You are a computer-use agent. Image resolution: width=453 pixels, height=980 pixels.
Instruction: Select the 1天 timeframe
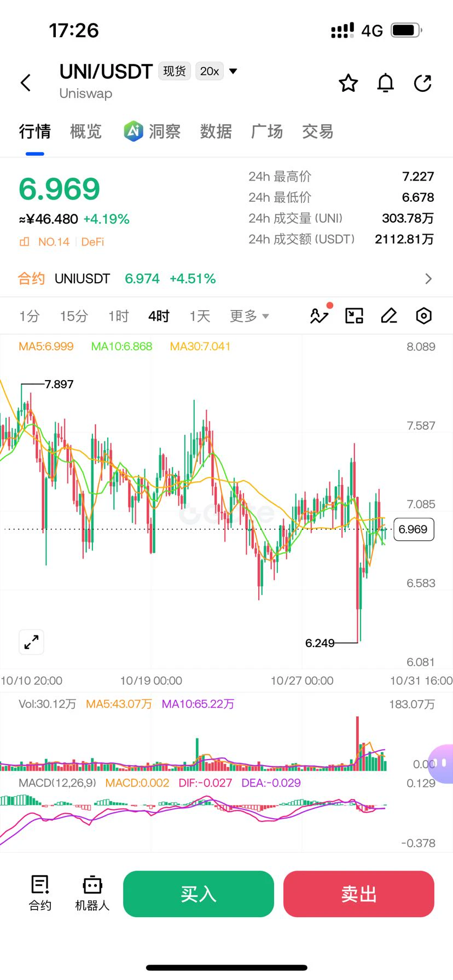coord(200,316)
